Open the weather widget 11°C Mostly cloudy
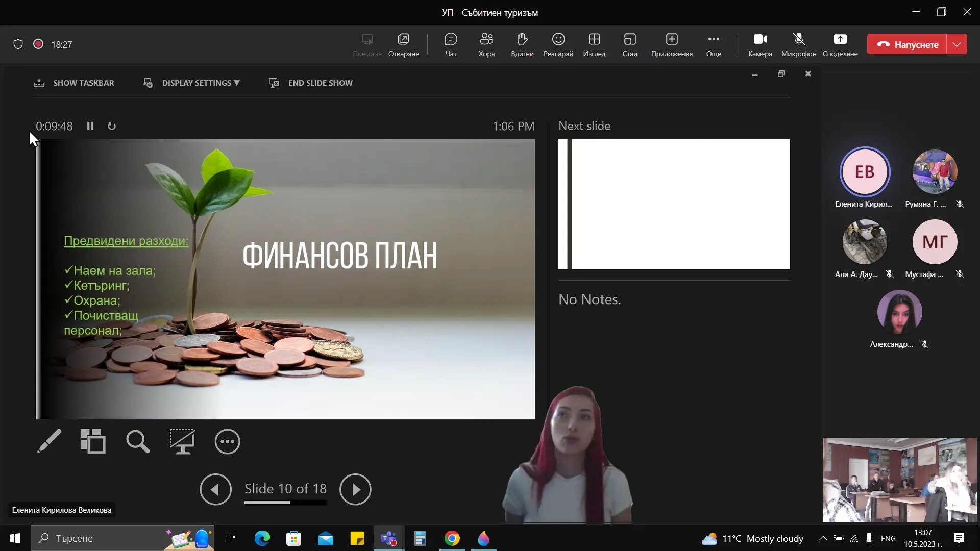Image resolution: width=980 pixels, height=551 pixels. [x=752, y=539]
